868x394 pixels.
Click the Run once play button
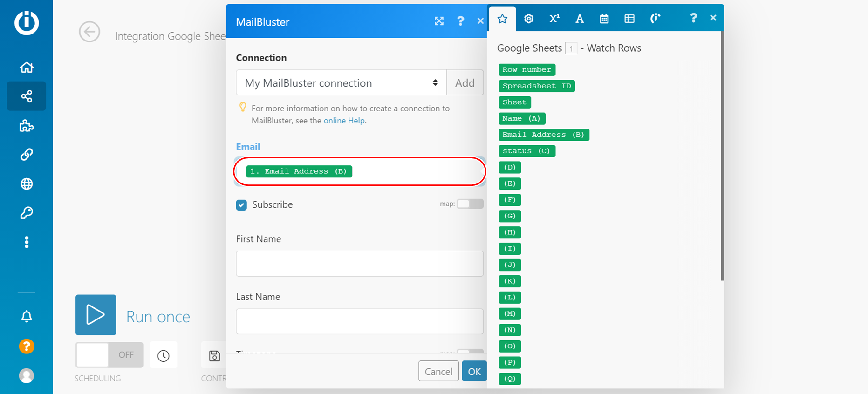[x=96, y=315]
